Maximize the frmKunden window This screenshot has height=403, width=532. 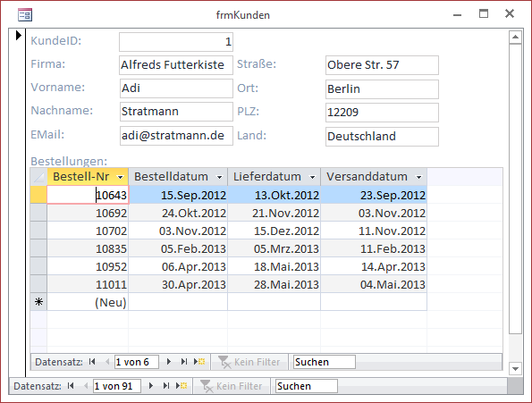484,13
